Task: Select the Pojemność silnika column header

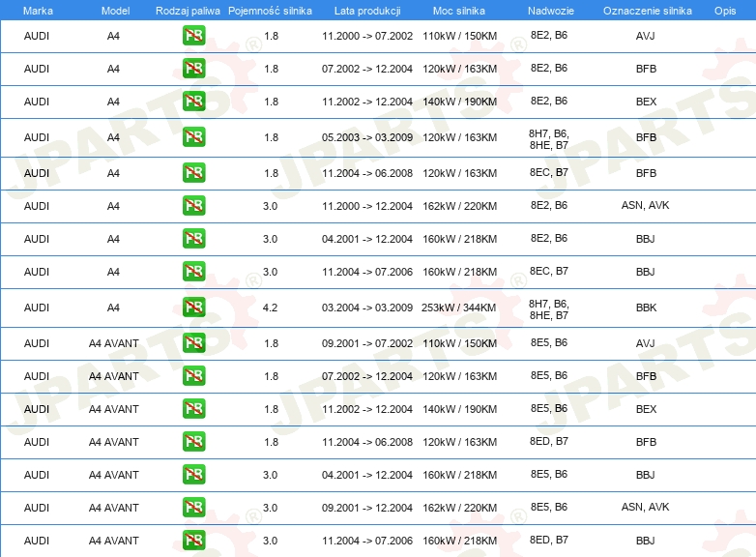Action: [x=270, y=11]
